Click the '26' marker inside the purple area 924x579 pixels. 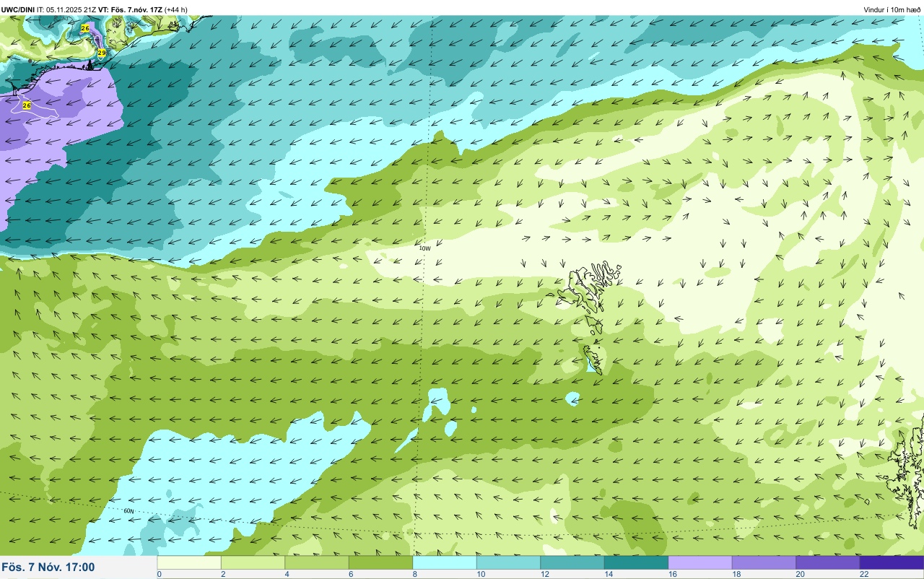pyautogui.click(x=27, y=105)
